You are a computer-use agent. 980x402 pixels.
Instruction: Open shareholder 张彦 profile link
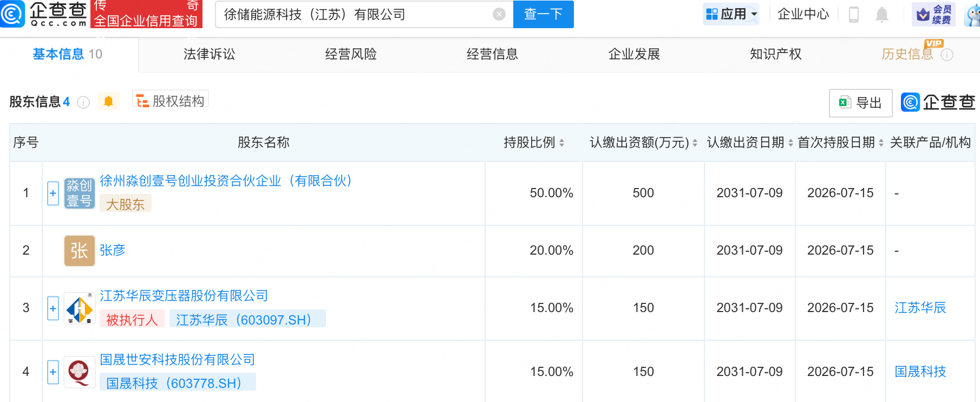(x=113, y=250)
